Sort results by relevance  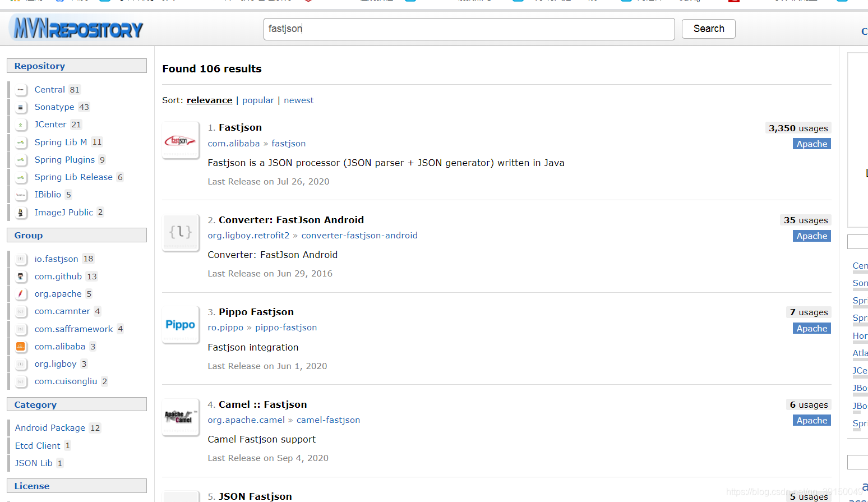pyautogui.click(x=209, y=100)
